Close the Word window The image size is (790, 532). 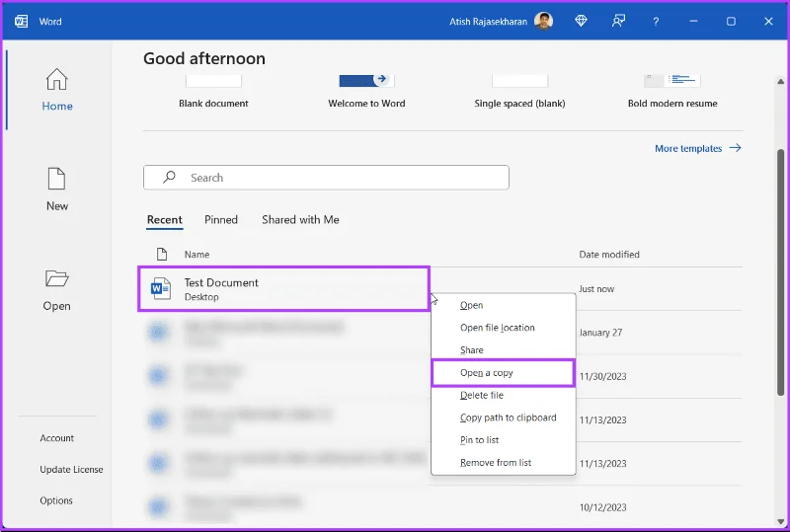tap(768, 21)
